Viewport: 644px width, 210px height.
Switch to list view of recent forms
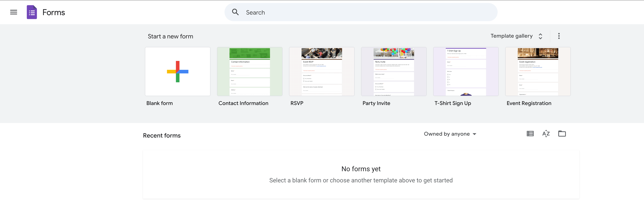point(530,134)
